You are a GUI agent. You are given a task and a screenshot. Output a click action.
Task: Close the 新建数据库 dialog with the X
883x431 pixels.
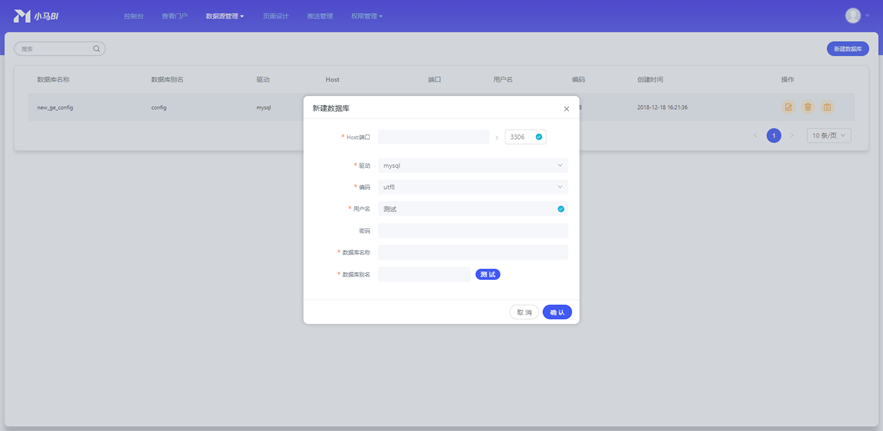[x=566, y=109]
